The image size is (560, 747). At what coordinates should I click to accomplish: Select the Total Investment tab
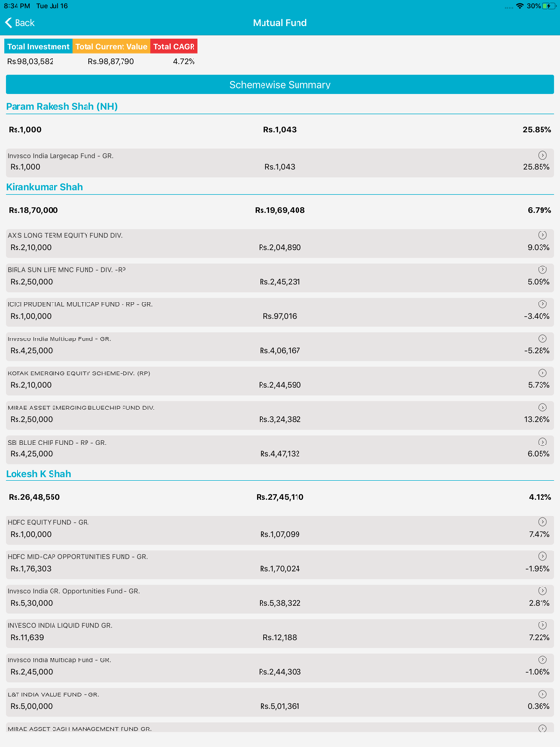click(x=38, y=47)
